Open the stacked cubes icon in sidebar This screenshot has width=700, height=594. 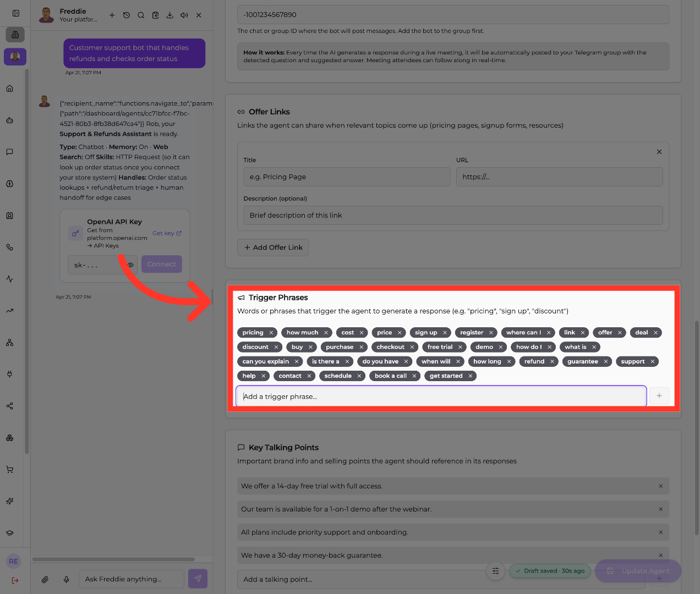pos(10,438)
